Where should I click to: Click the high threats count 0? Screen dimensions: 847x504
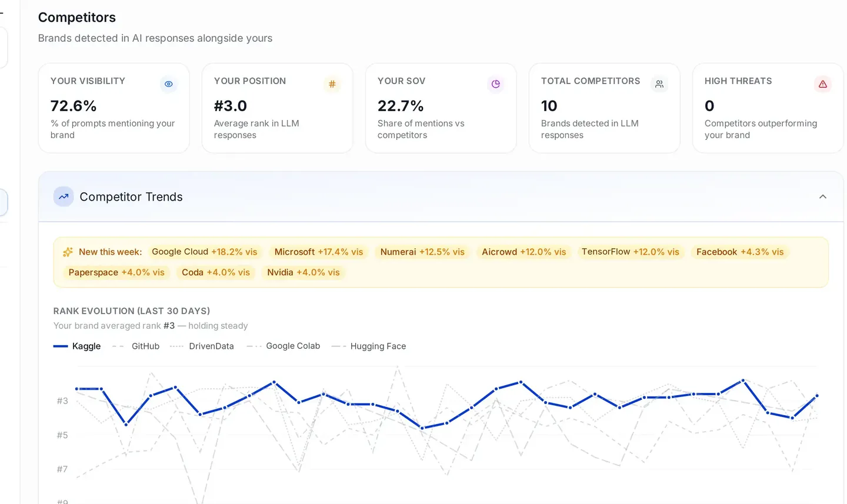(x=709, y=106)
